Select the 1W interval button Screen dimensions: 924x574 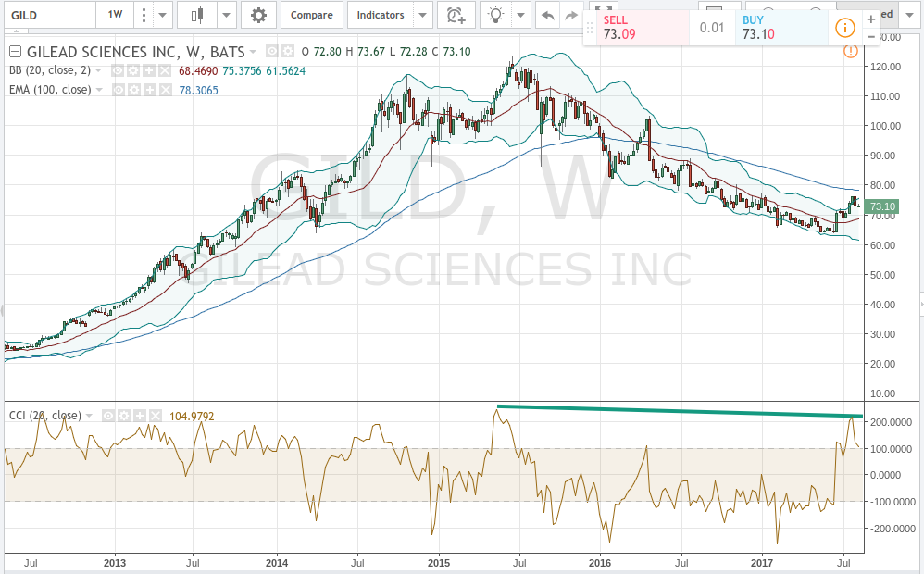click(x=116, y=15)
